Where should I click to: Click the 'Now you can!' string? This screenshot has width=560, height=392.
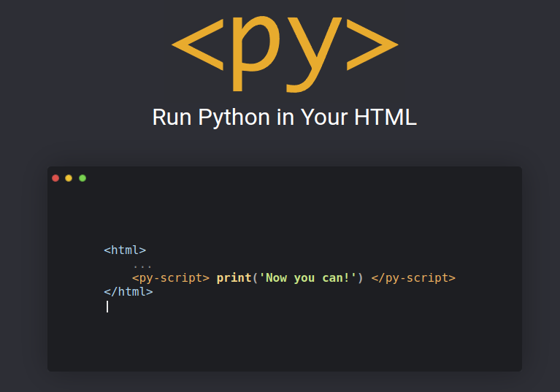pos(307,277)
